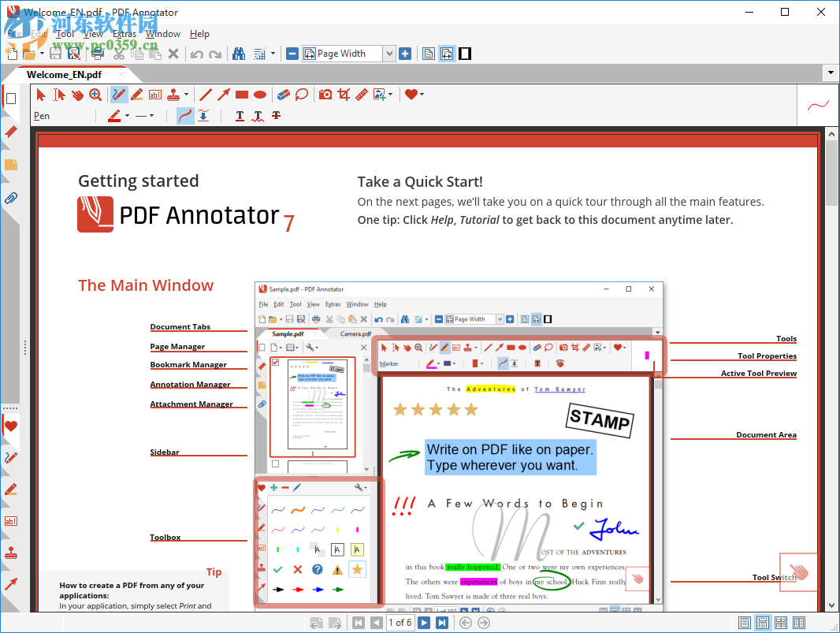The height and width of the screenshot is (633, 840).
Task: Switch to the Welcome_EN.pdf document tab
Action: coord(65,73)
